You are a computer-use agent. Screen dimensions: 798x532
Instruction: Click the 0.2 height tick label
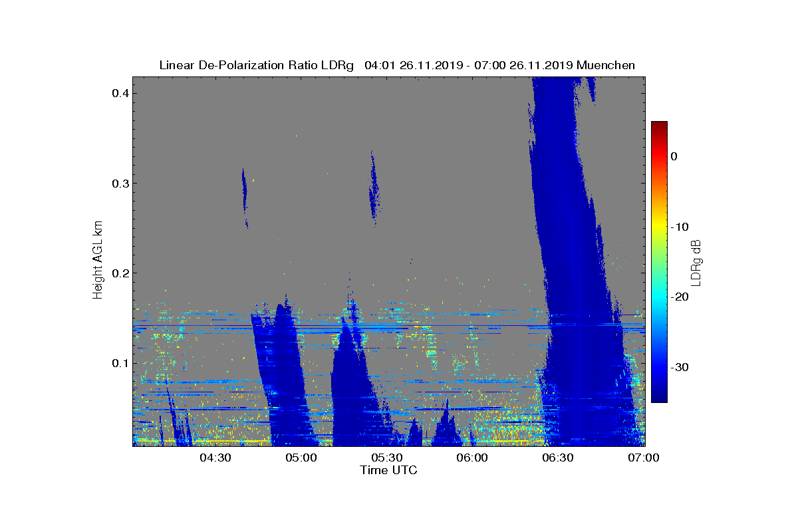(x=119, y=273)
